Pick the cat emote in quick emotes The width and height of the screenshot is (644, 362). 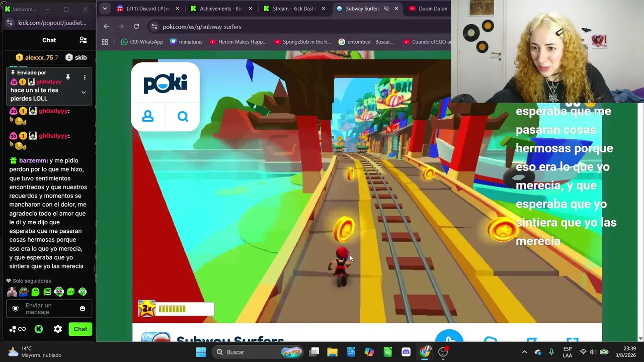[12, 292]
